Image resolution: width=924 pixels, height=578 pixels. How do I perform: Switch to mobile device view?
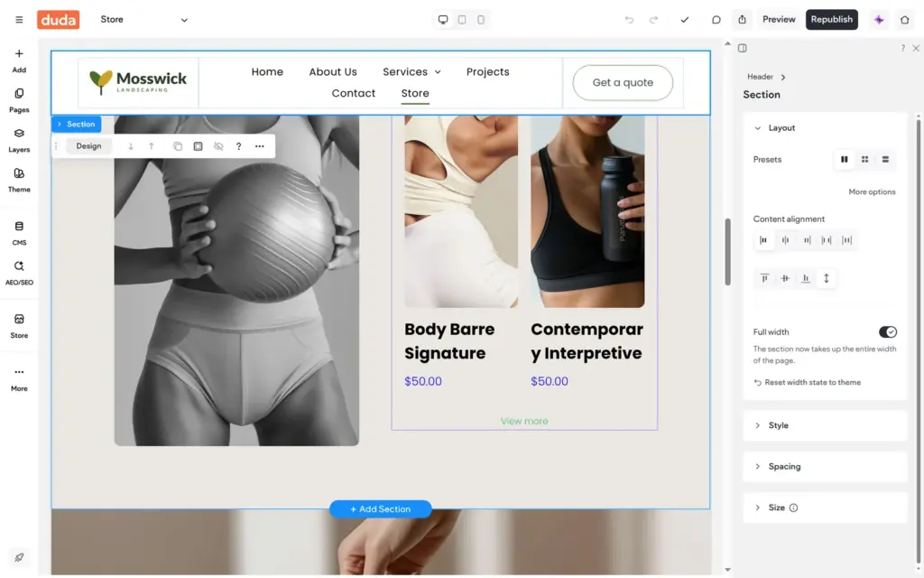click(x=481, y=20)
